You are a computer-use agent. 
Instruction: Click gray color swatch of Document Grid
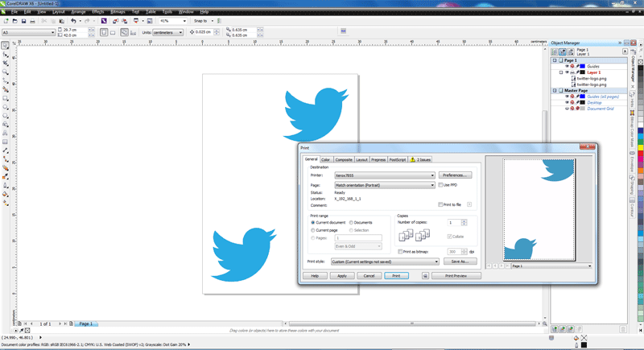click(x=582, y=109)
